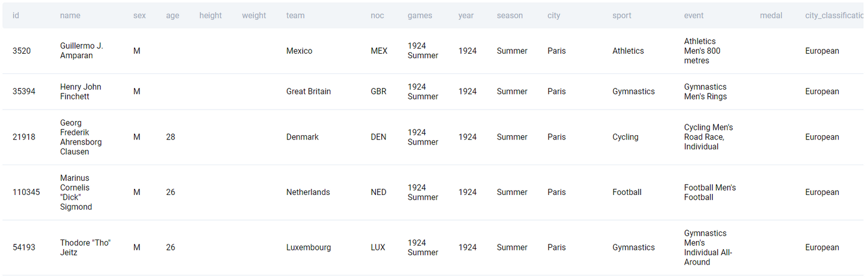Screen dimensions: 868x277
Task: Select the Luxembourg team cell
Action: click(x=308, y=247)
